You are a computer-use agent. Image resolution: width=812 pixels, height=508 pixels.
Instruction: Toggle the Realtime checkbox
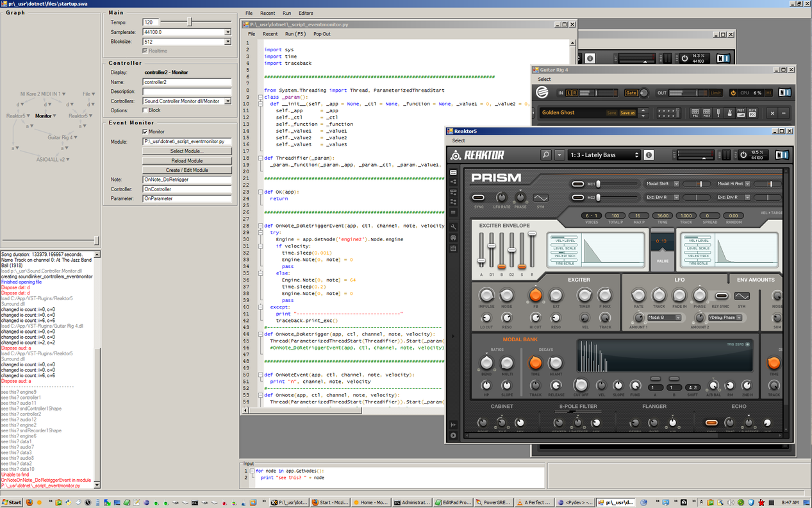[145, 51]
